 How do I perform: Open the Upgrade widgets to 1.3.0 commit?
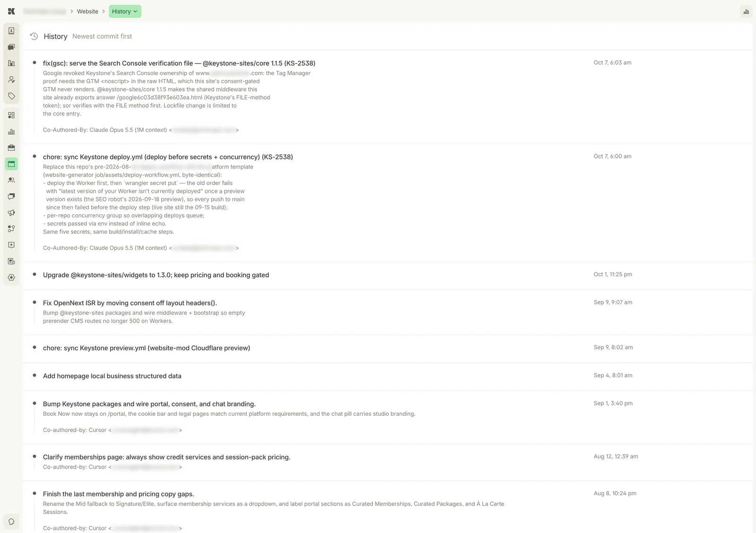click(x=156, y=275)
